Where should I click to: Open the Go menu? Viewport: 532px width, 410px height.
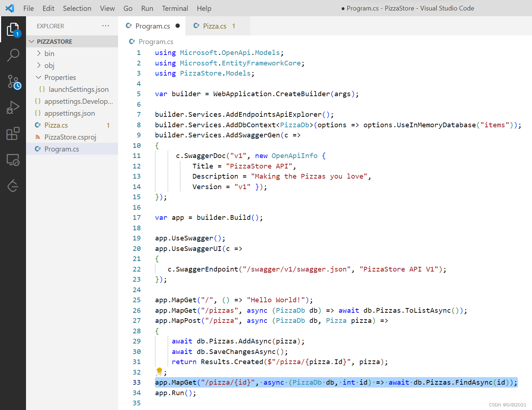coord(128,8)
